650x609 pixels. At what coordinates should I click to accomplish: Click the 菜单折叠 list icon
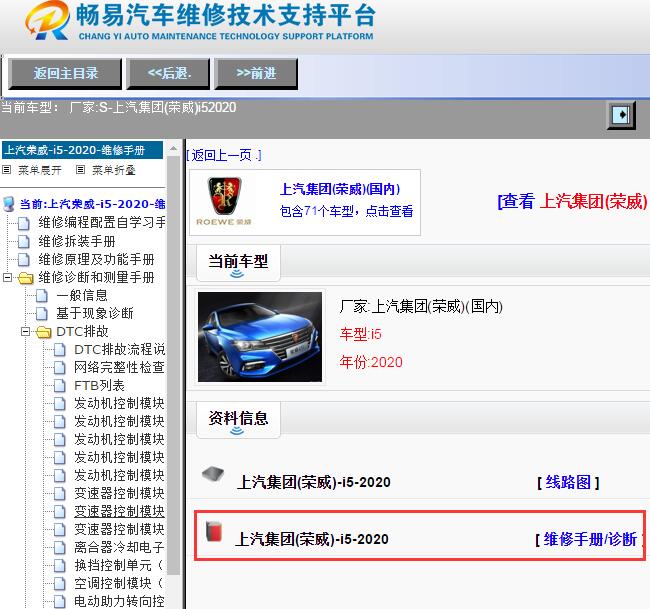[x=80, y=170]
